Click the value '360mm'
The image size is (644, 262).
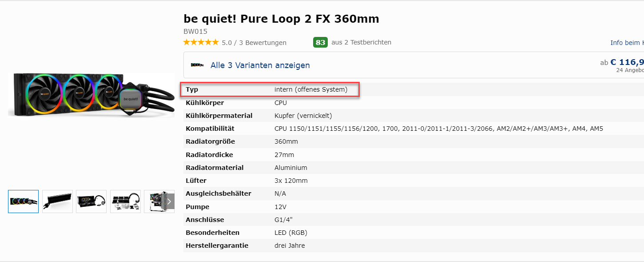(286, 141)
